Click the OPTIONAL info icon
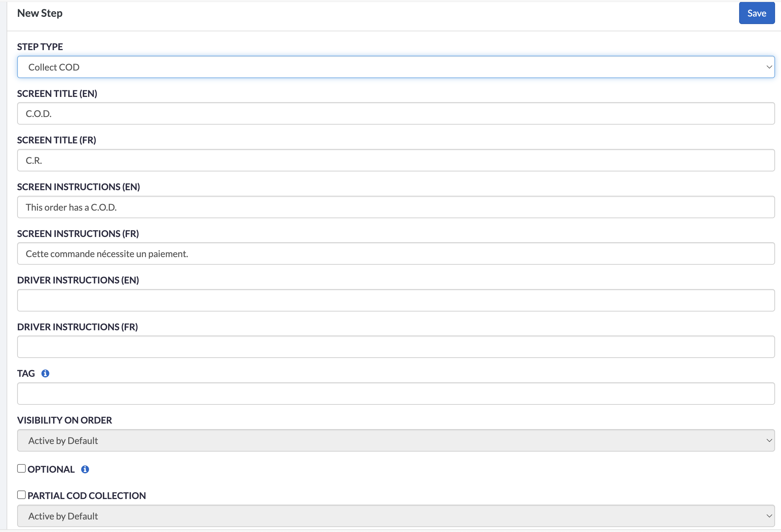The width and height of the screenshot is (781, 532). click(85, 469)
